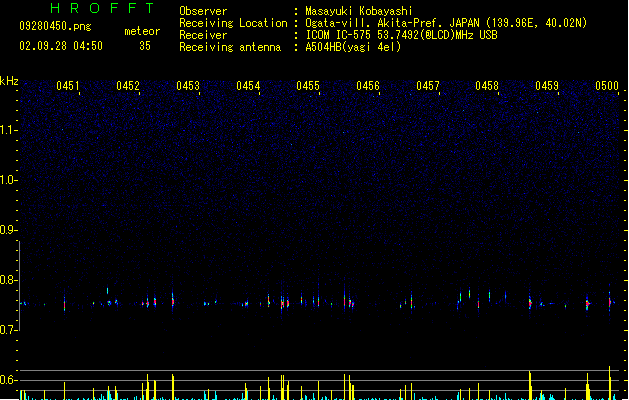Click the 0453 time marker
629x400 pixels.
coord(188,86)
